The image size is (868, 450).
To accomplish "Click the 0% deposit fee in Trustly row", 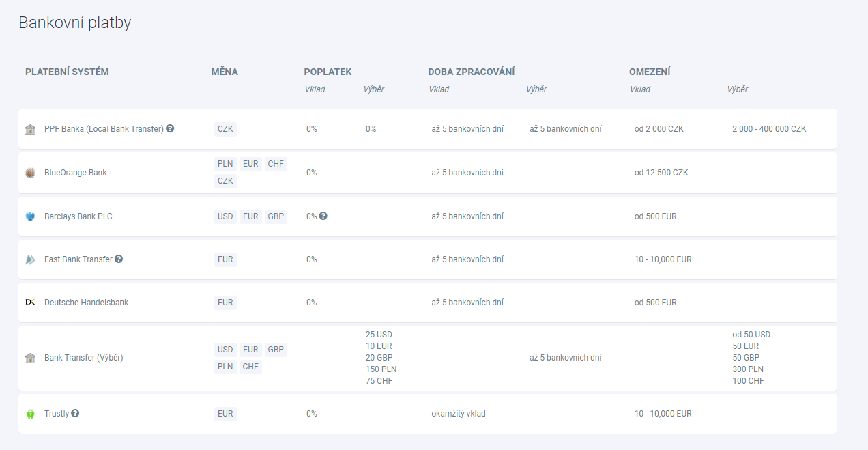I will [312, 414].
